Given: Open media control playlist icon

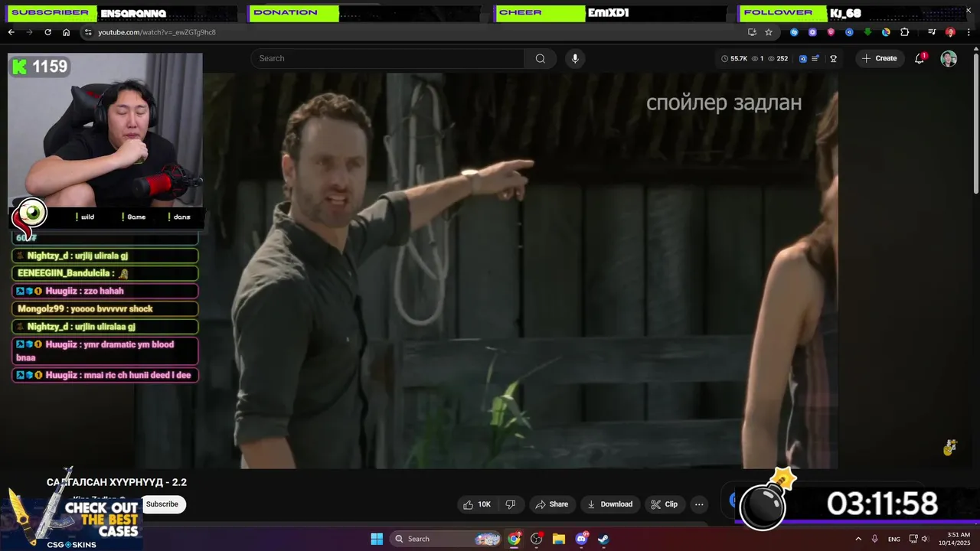Looking at the screenshot, I should point(932,32).
